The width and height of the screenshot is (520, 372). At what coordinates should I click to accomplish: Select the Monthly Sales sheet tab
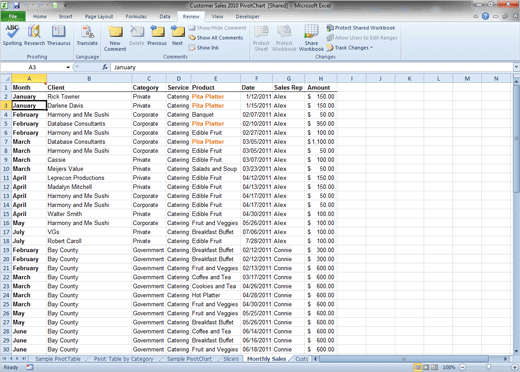tap(266, 359)
